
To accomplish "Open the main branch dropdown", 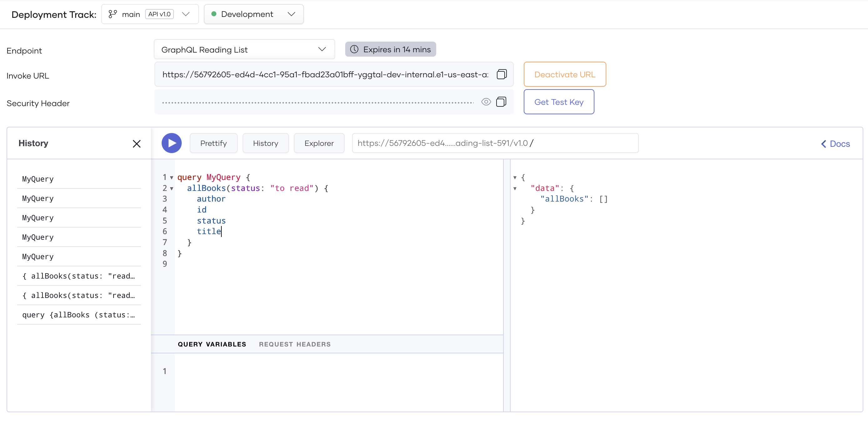I will pos(150,14).
